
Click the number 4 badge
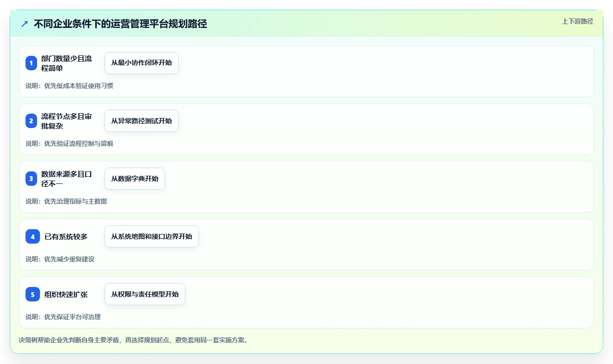pos(33,236)
